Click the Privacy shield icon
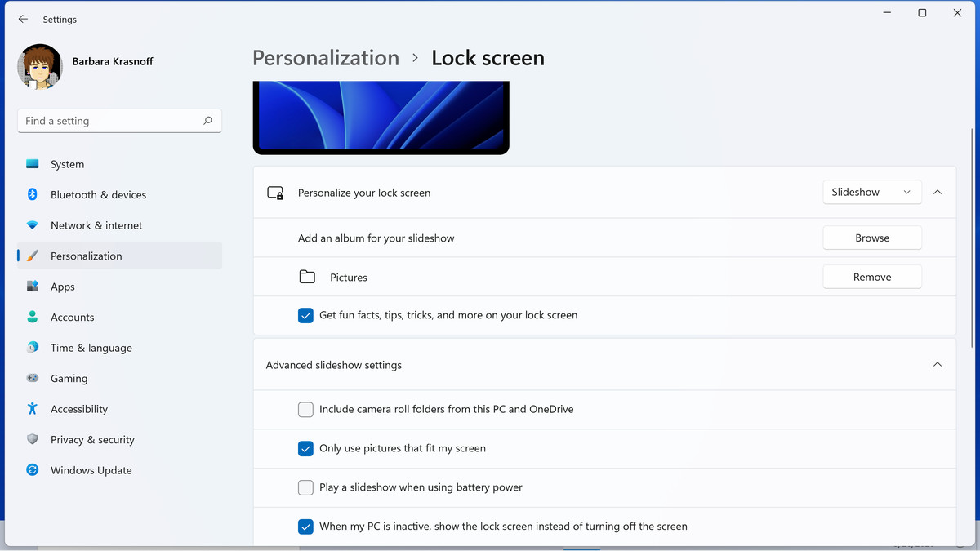 tap(33, 439)
